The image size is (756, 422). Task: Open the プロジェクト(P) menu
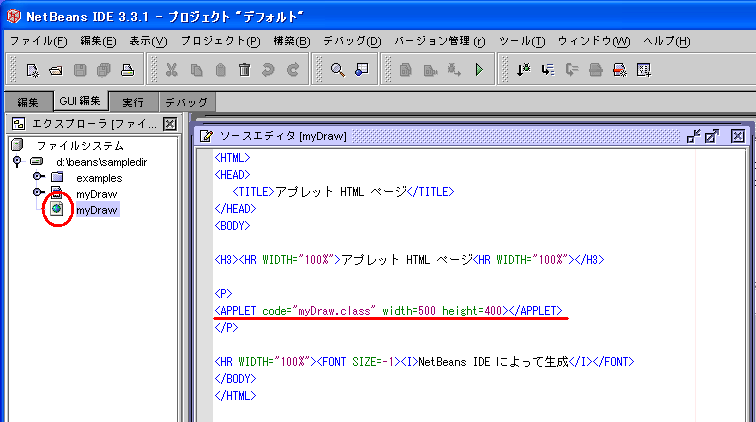[220, 41]
